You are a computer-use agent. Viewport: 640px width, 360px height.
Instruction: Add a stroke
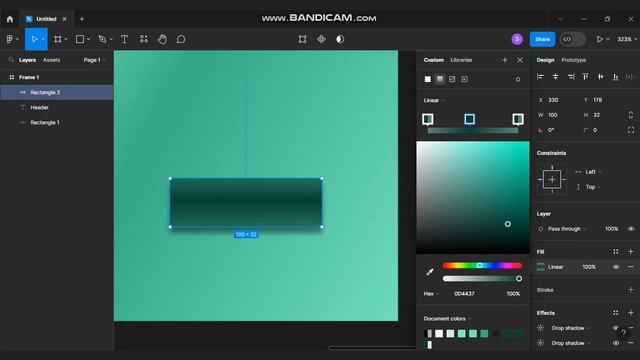click(631, 290)
